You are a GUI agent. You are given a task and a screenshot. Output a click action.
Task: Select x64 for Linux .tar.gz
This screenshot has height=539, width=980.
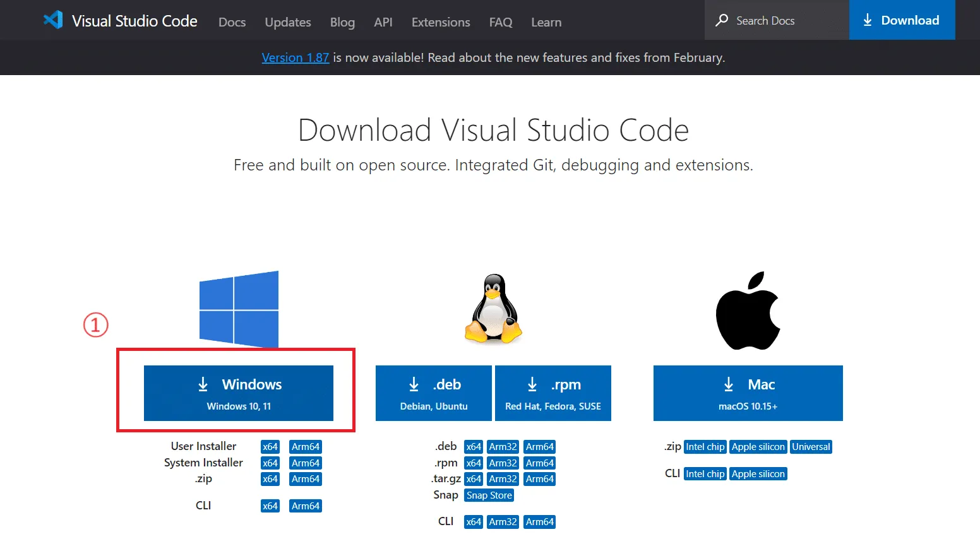click(x=474, y=479)
